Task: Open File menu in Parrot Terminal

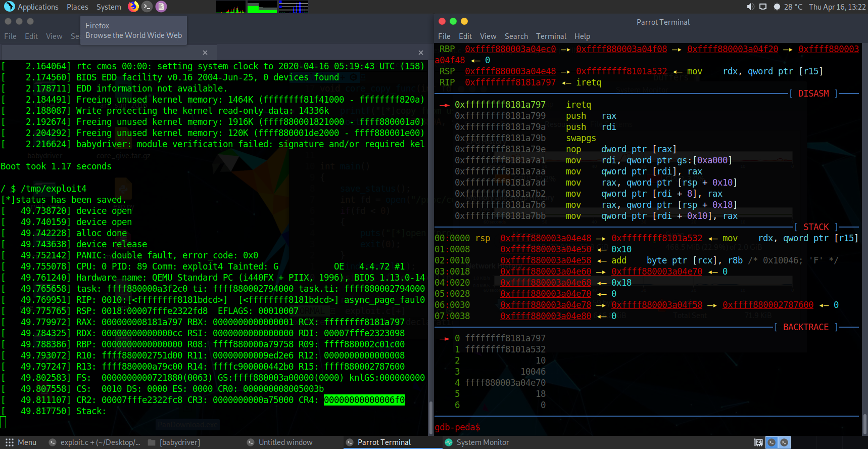Action: (444, 36)
